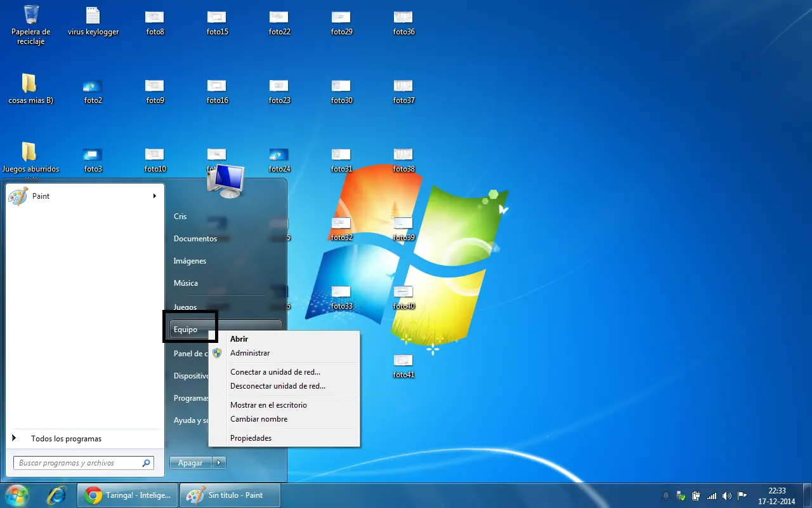Screen dimensions: 812x508
Task: Open the Action Center flag icon
Action: (x=741, y=496)
